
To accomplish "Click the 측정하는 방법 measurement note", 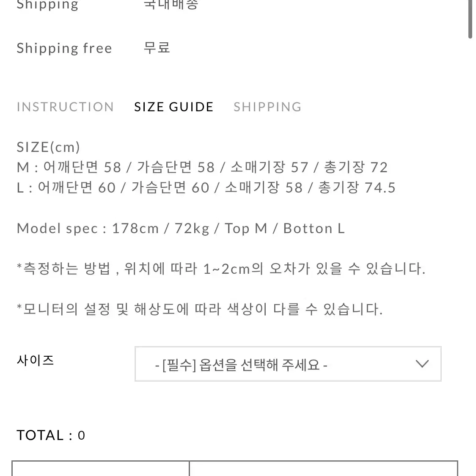I will click(221, 269).
